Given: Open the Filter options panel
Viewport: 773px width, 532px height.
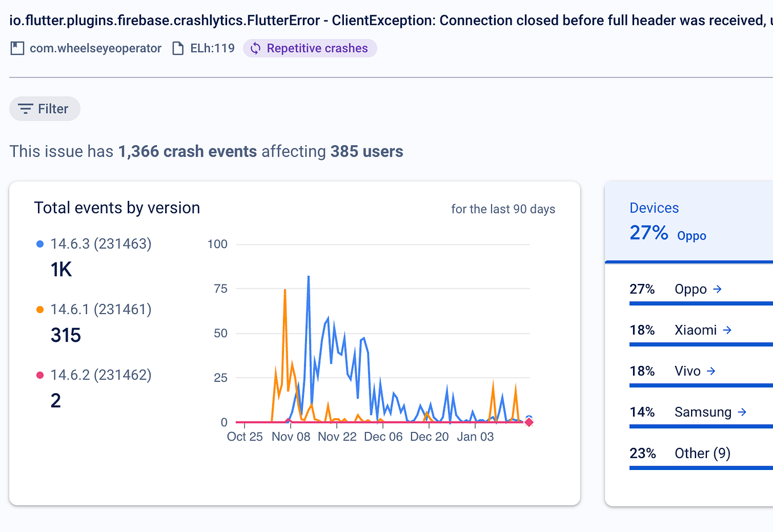Looking at the screenshot, I should [44, 109].
